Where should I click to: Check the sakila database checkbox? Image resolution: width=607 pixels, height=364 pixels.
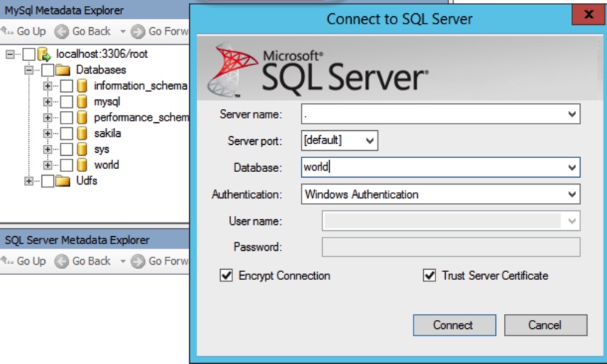click(66, 133)
